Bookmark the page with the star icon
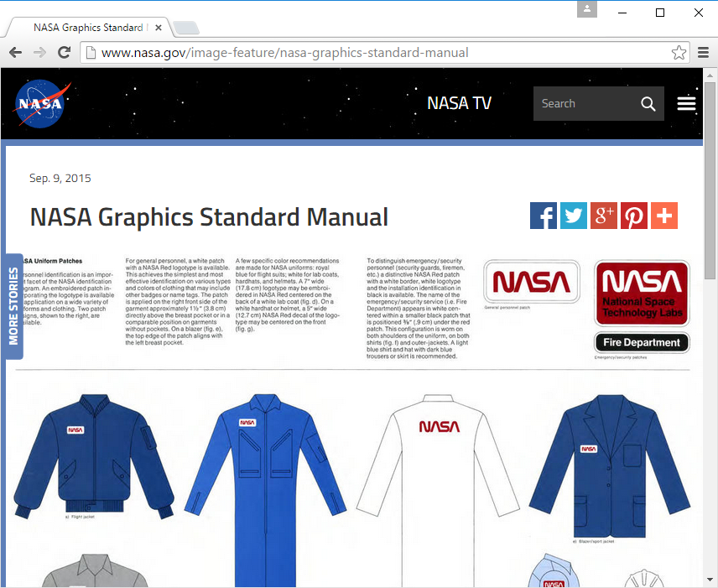718x588 pixels. [x=679, y=52]
